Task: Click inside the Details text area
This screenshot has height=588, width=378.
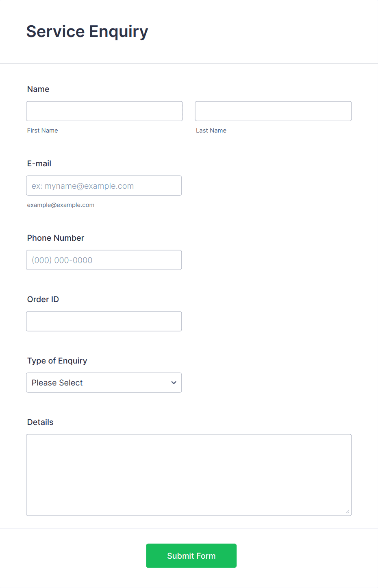Action: [x=189, y=475]
